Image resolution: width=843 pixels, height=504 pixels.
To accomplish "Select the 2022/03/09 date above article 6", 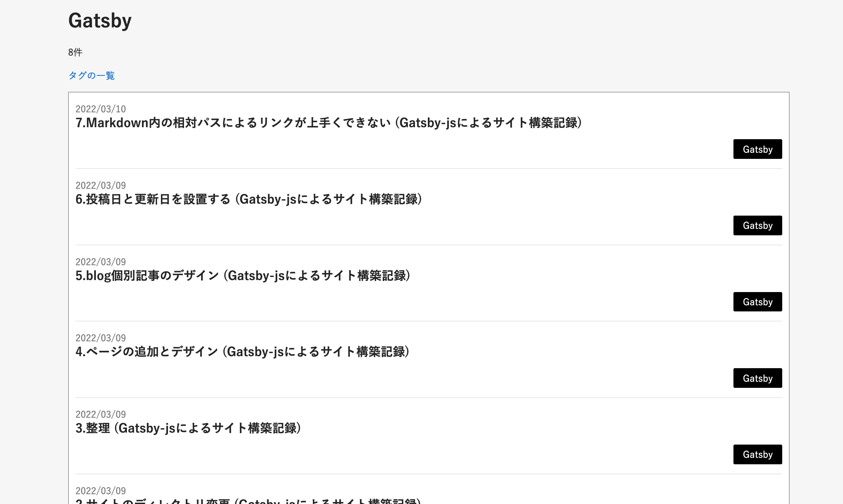I will pyautogui.click(x=101, y=186).
